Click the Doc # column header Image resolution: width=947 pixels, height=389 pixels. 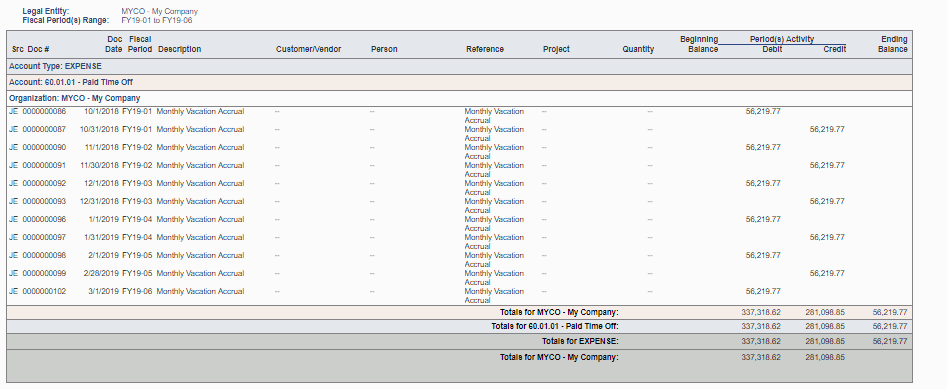(x=38, y=50)
